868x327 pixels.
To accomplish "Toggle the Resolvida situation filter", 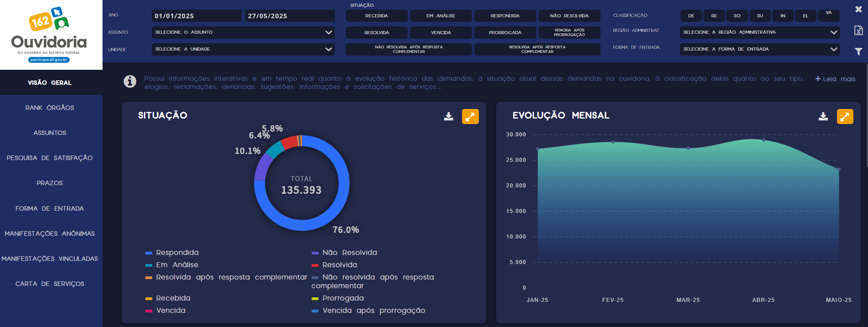I will [x=376, y=33].
